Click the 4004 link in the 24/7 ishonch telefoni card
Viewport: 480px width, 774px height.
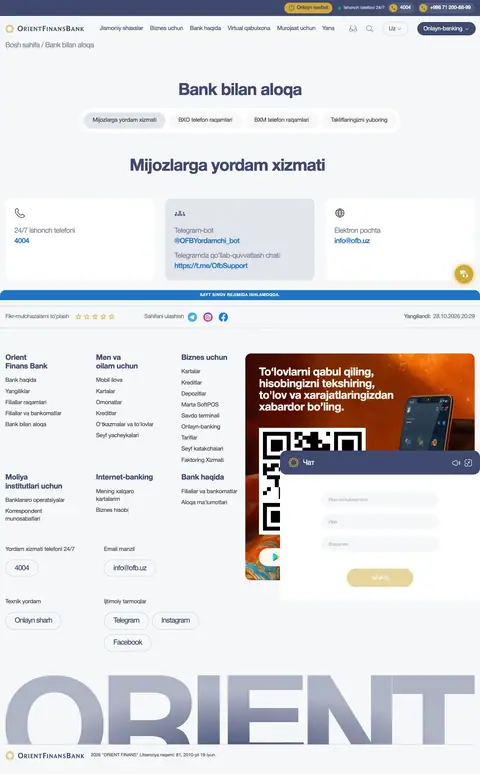22,240
